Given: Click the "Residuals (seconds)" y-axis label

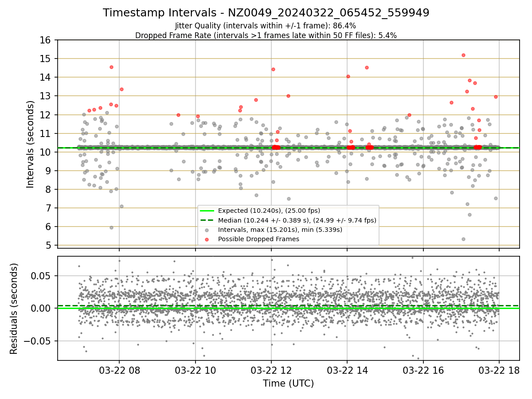Looking at the screenshot, I should click(x=14, y=309).
